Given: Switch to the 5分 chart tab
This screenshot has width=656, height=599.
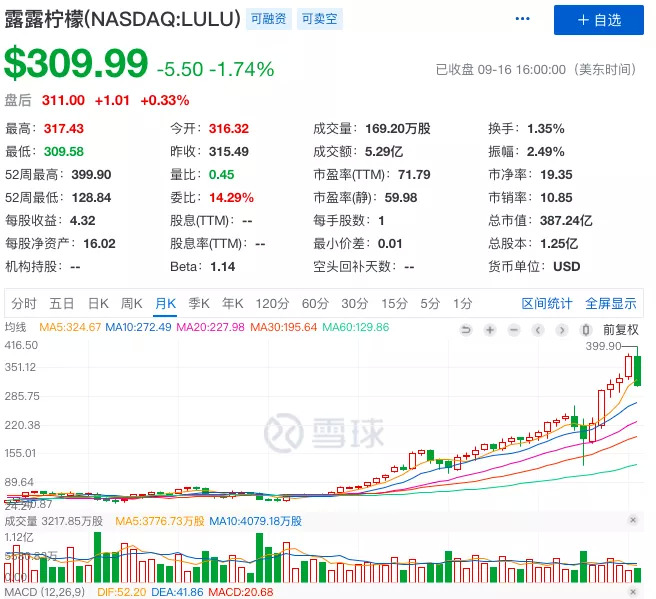Looking at the screenshot, I should [x=430, y=303].
